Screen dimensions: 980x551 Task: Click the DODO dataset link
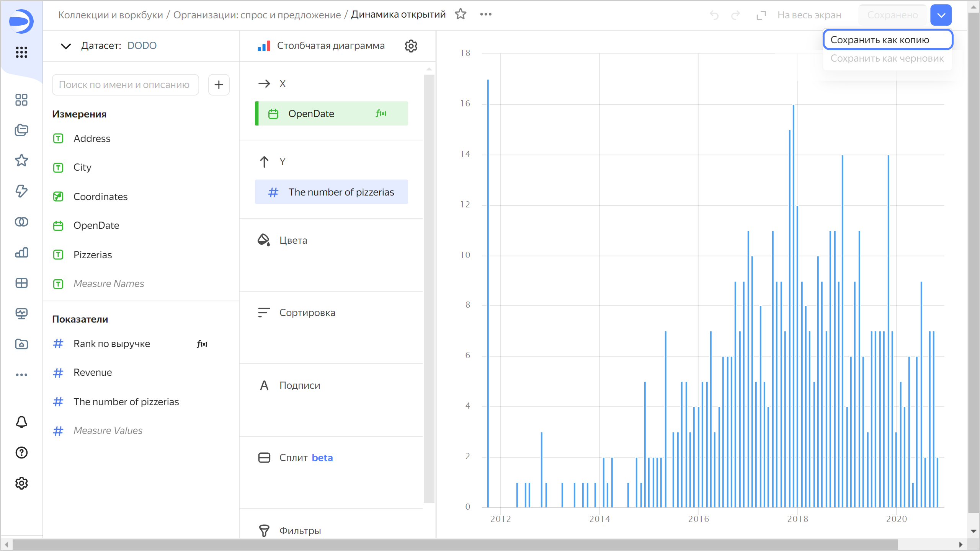(142, 46)
